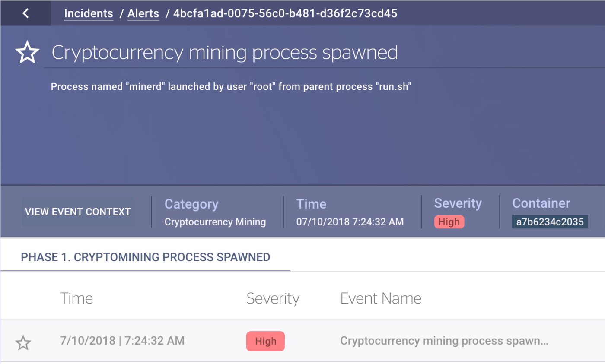Image resolution: width=605 pixels, height=364 pixels.
Task: Click the minerd process description text
Action: [x=231, y=86]
